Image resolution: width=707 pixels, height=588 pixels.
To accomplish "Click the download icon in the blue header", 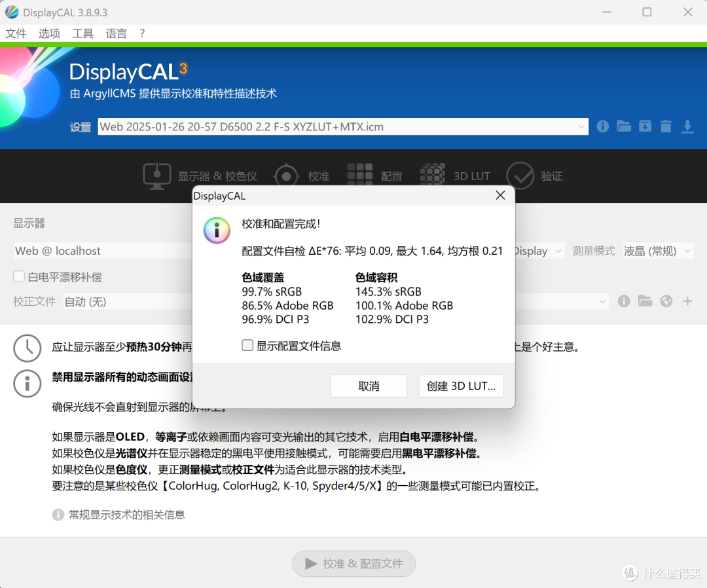I will tap(687, 126).
